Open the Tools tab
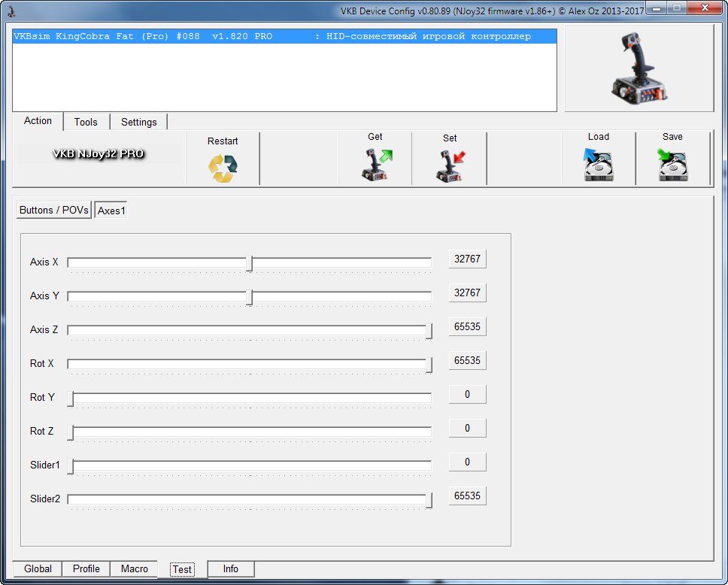The width and height of the screenshot is (728, 585). 86,122
